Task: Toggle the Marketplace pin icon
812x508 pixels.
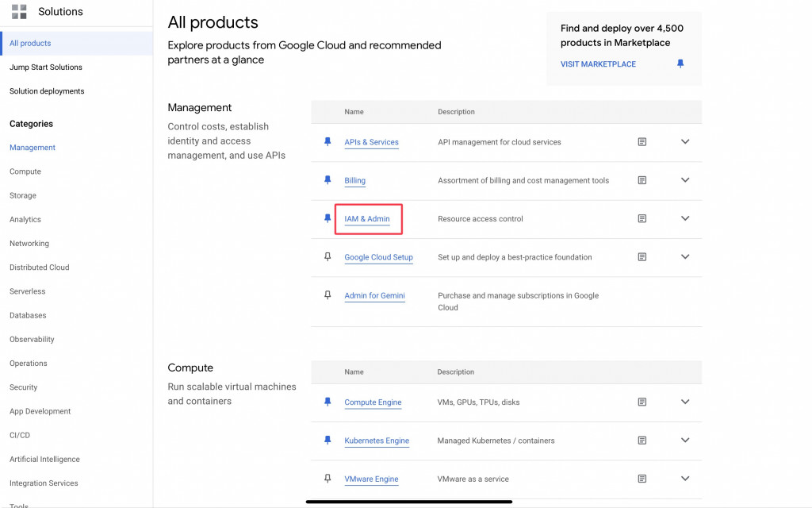Action: click(x=680, y=64)
